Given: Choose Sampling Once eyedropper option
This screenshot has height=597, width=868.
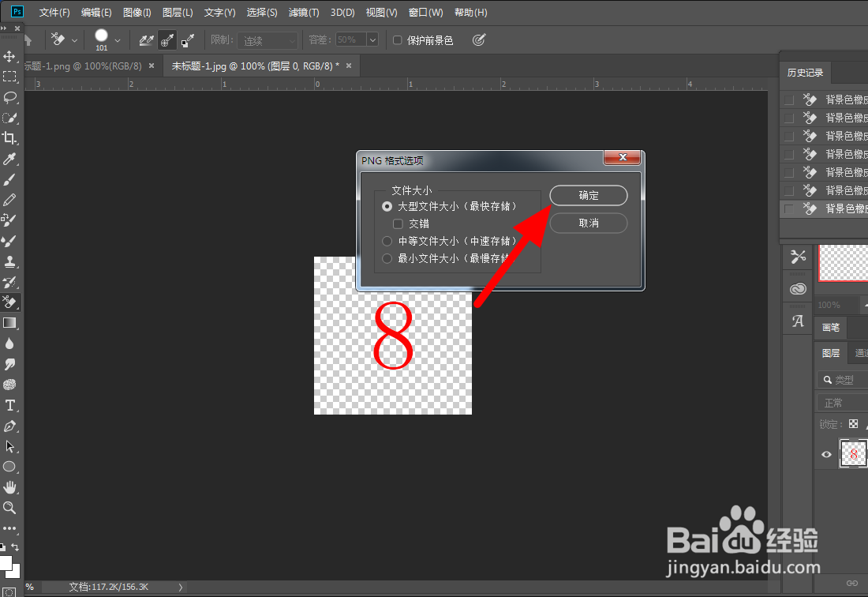Looking at the screenshot, I should pyautogui.click(x=167, y=39).
